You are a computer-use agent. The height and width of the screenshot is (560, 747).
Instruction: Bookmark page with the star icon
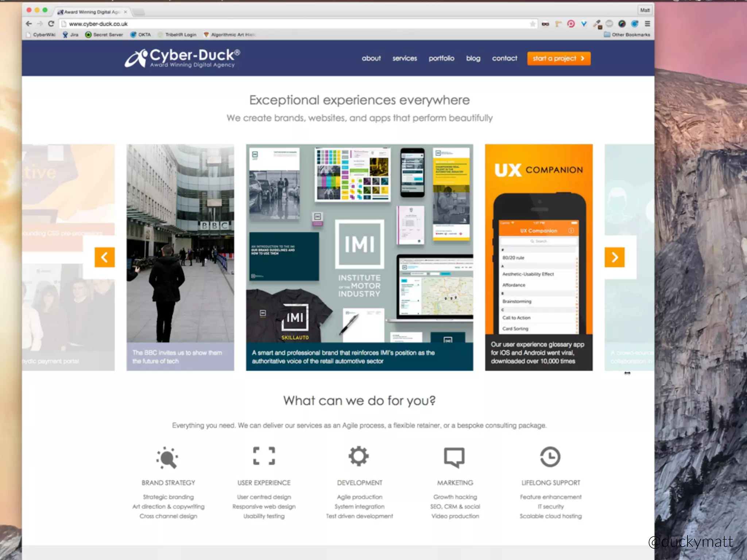point(533,24)
